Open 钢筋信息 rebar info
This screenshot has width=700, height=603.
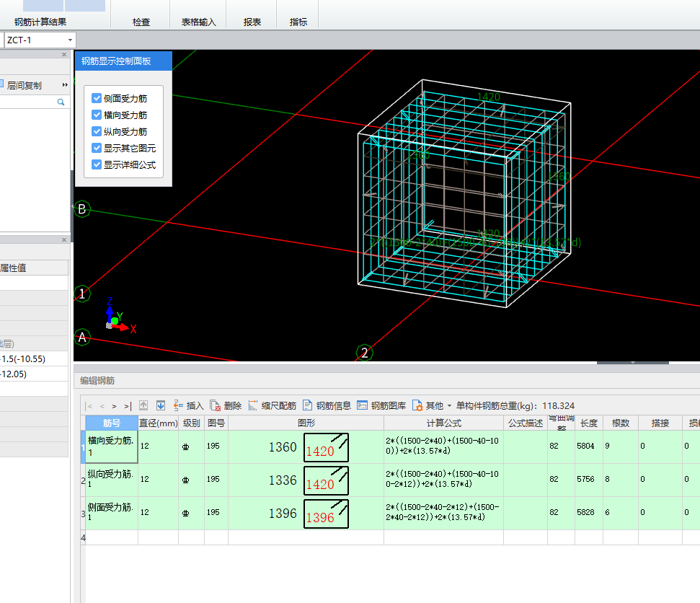[x=327, y=405]
